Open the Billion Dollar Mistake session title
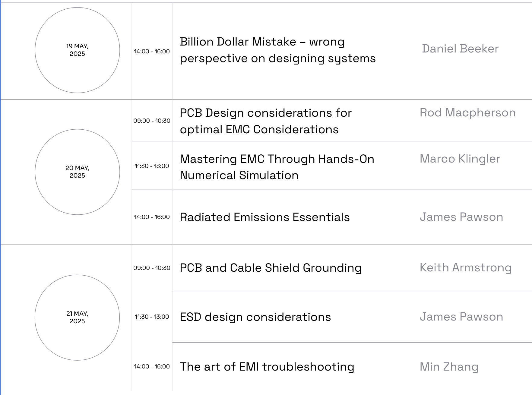Viewport: 532px width, 395px height. [278, 50]
